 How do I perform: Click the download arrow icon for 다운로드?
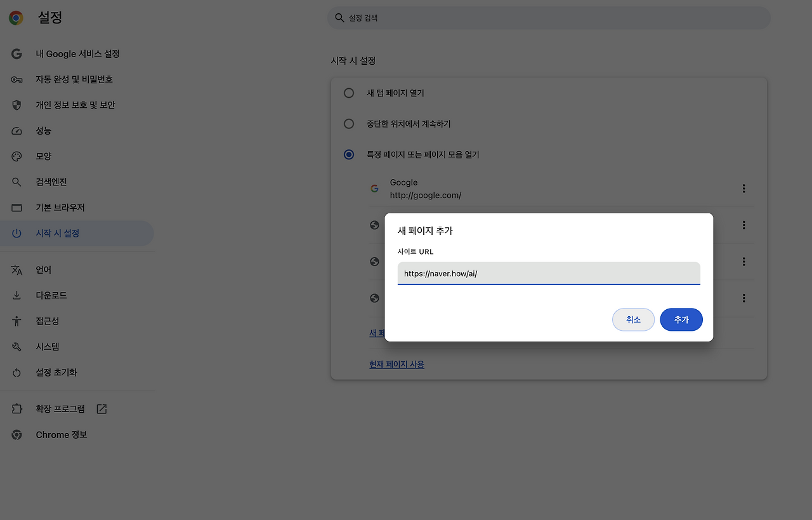[x=16, y=295]
